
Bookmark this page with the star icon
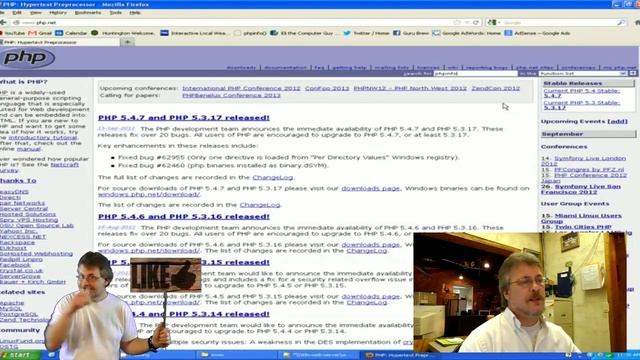(x=457, y=22)
